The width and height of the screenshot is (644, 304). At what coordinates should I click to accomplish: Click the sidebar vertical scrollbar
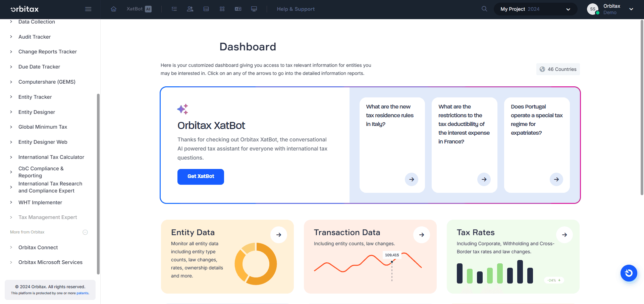click(98, 184)
